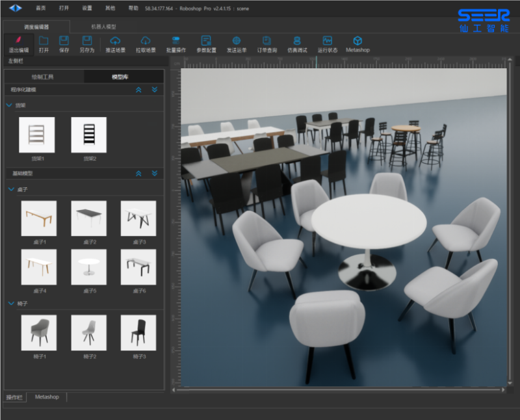Click the 退出编辑 (exit editing) icon
The width and height of the screenshot is (520, 420).
click(18, 41)
